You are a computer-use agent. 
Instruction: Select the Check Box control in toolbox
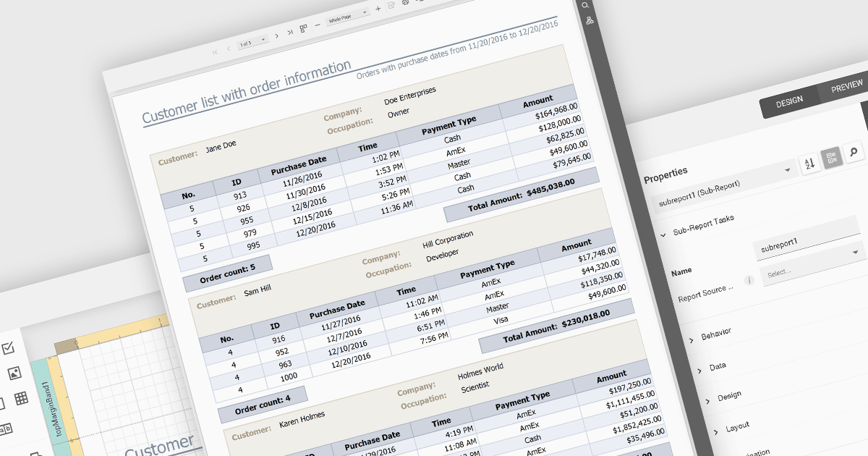pyautogui.click(x=9, y=349)
